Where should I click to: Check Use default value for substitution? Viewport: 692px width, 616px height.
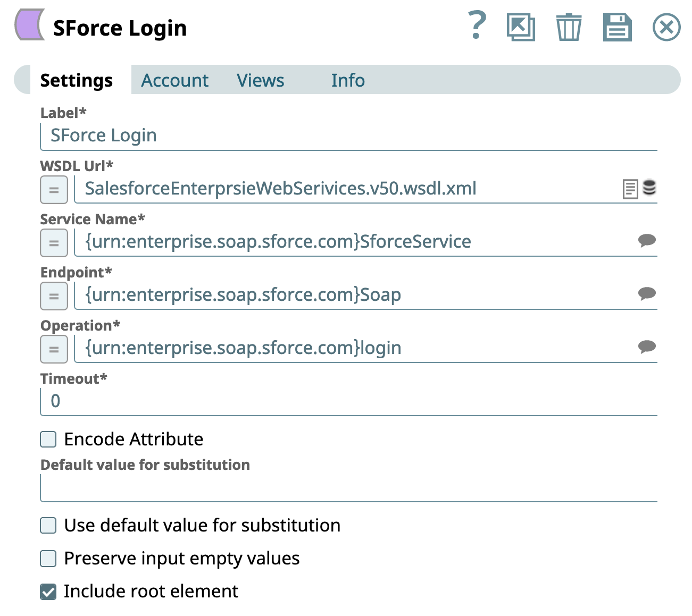(x=48, y=526)
